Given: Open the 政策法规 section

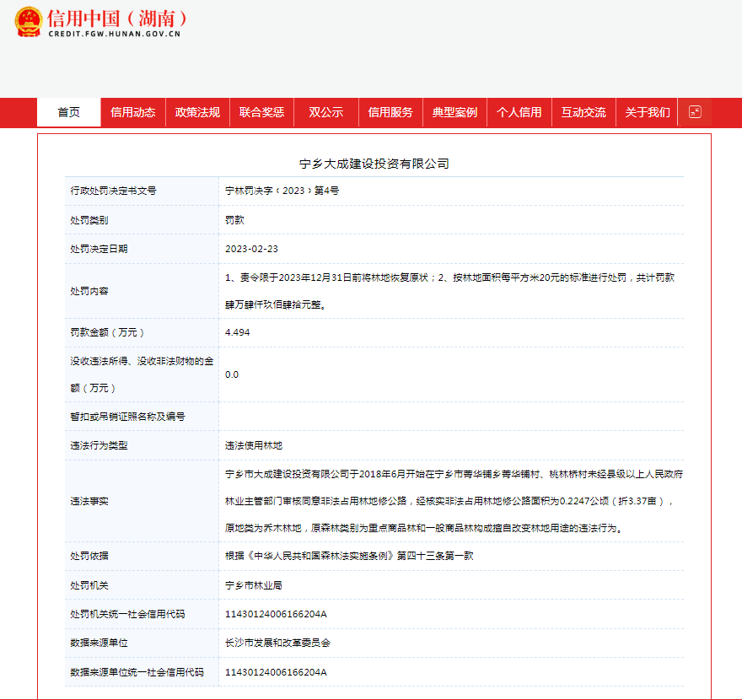Looking at the screenshot, I should (196, 111).
